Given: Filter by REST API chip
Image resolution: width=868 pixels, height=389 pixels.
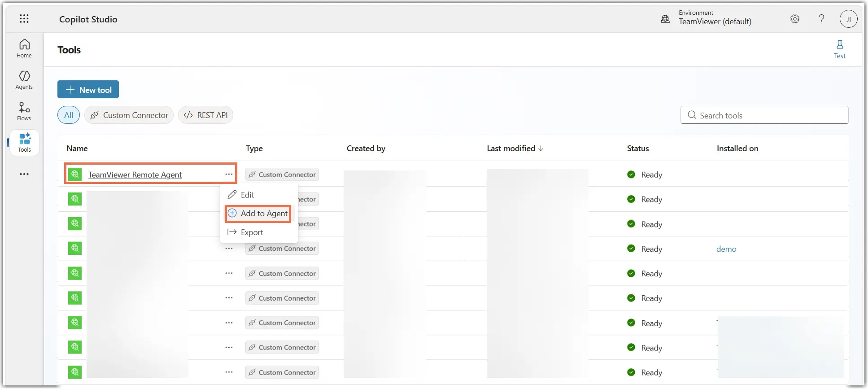Looking at the screenshot, I should coord(205,115).
